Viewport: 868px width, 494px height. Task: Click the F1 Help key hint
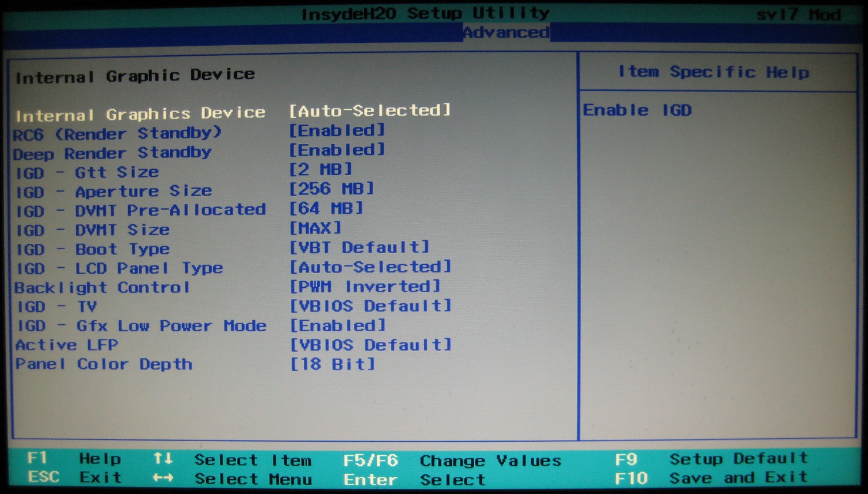(x=74, y=459)
